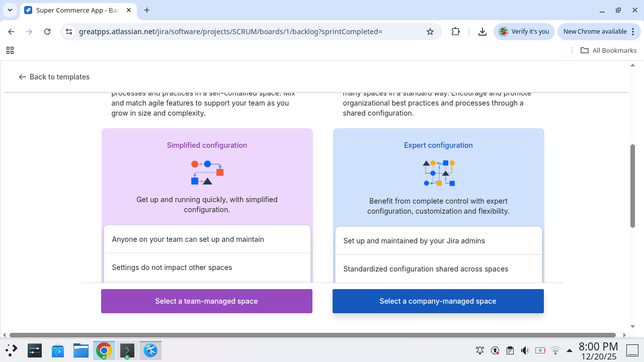
Task: Click the horizontal scrollbar left arrow
Action: coord(5,335)
